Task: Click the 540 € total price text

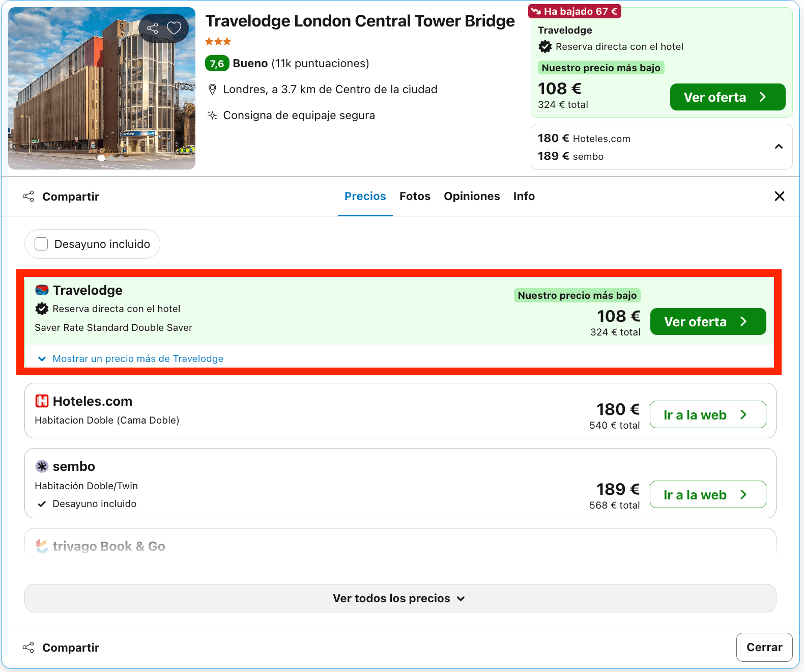Action: [x=615, y=425]
